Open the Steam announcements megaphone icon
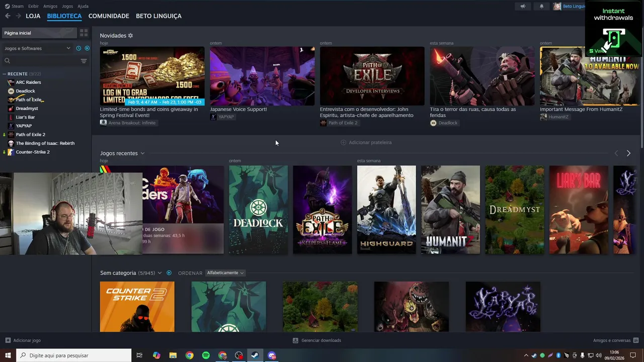 523,6
